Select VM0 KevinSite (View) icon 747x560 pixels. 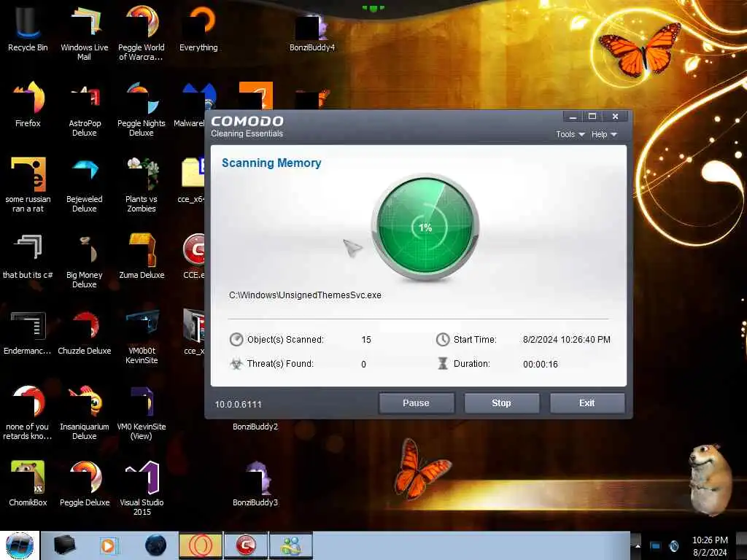click(x=141, y=413)
